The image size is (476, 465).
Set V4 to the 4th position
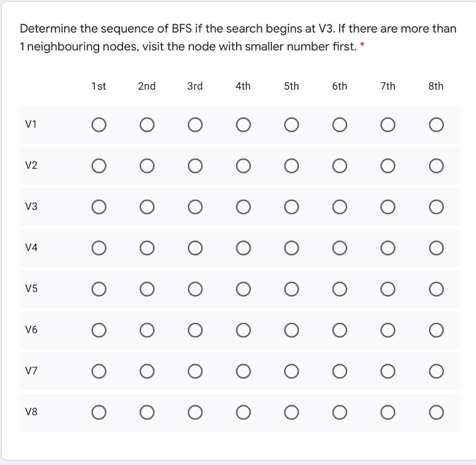243,248
